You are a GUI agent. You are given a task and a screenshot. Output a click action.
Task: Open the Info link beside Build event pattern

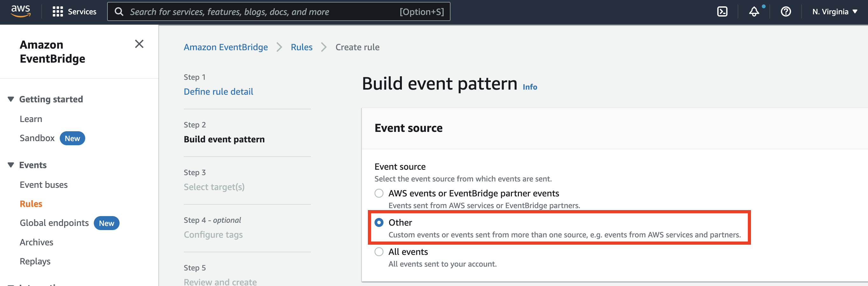point(530,87)
